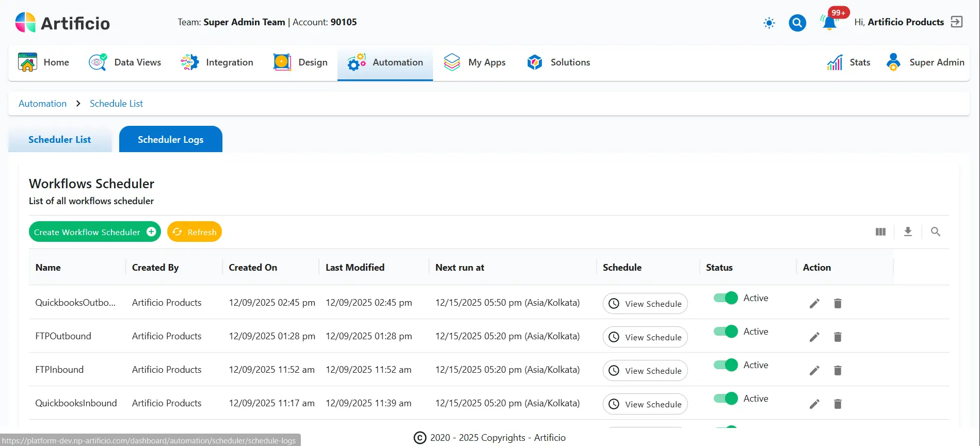This screenshot has width=980, height=446.
Task: Open the Solutions menu
Action: [558, 62]
